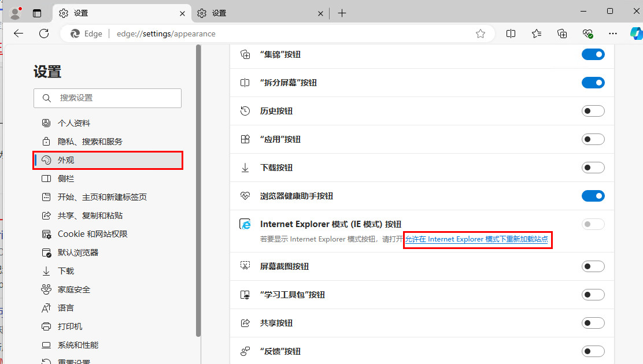This screenshot has width=643, height=364.
Task: Open the profile avatar icon
Action: (x=16, y=13)
